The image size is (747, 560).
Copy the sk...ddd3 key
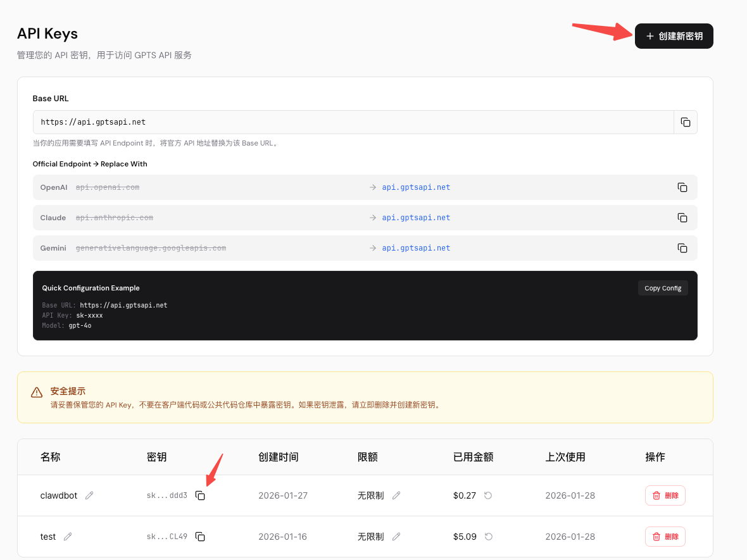200,495
